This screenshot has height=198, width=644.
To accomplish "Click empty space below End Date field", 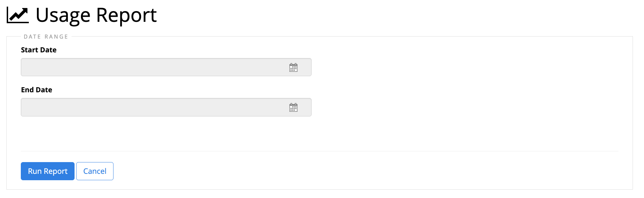I will coord(166,134).
